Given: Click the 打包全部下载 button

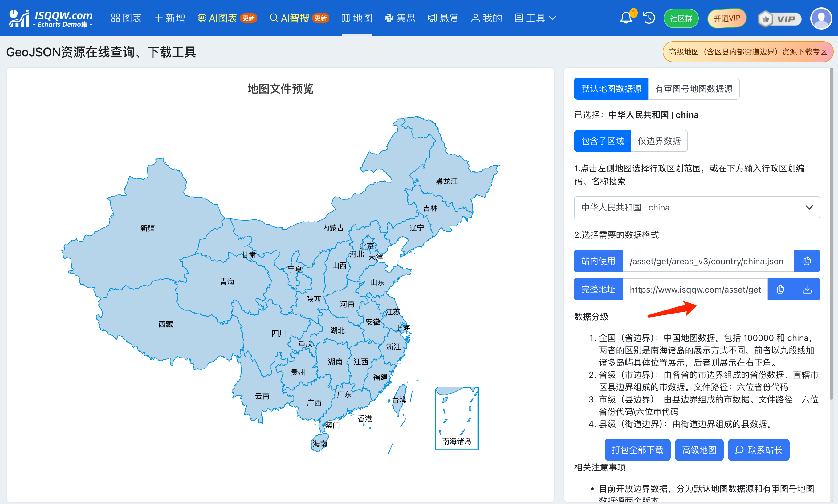Looking at the screenshot, I should click(x=637, y=450).
